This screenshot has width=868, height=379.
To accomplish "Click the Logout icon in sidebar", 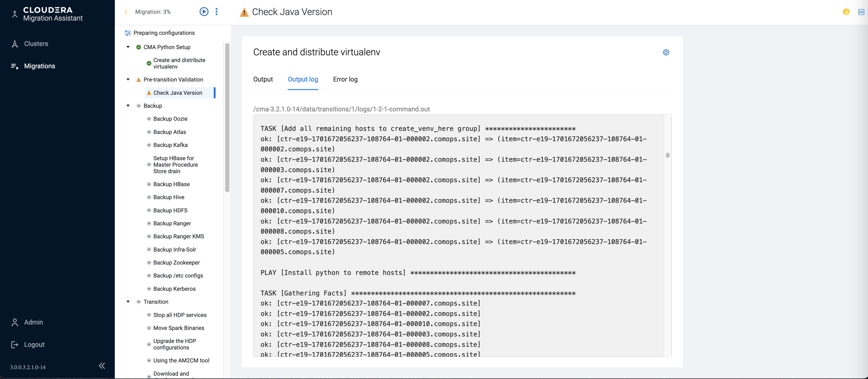I will click(x=15, y=344).
